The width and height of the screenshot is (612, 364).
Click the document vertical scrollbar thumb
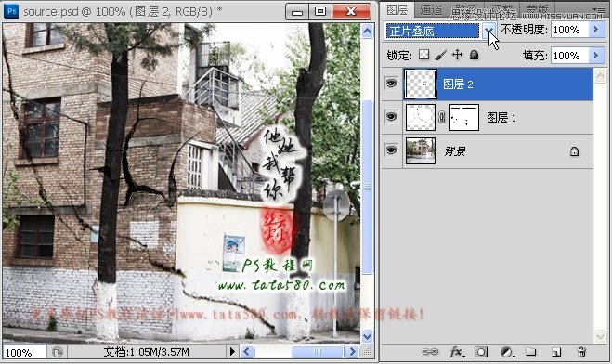coord(367,187)
